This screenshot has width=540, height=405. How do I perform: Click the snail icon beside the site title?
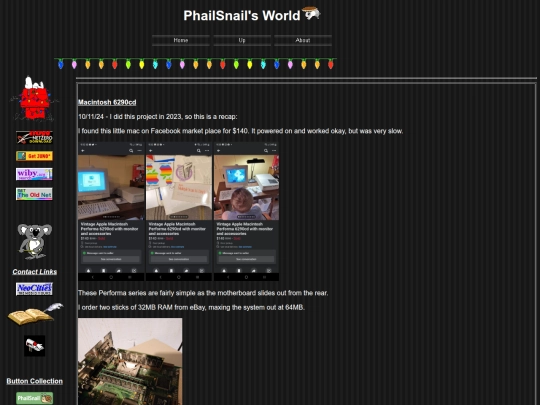point(311,13)
